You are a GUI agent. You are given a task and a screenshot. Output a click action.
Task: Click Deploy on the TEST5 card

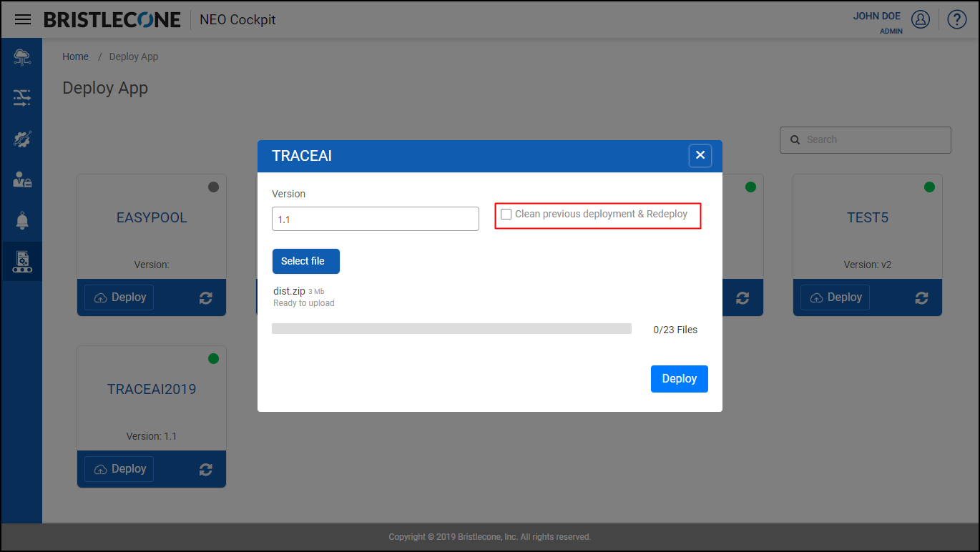pyautogui.click(x=835, y=297)
